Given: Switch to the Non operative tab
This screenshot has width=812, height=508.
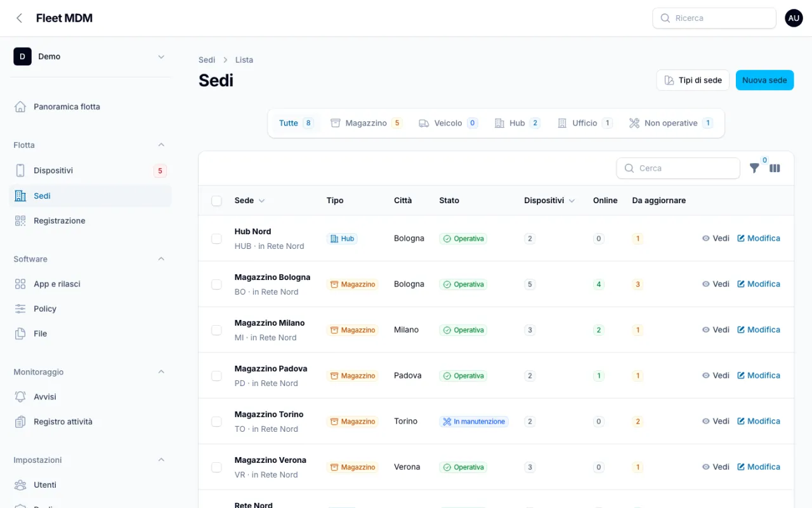Looking at the screenshot, I should [x=671, y=123].
